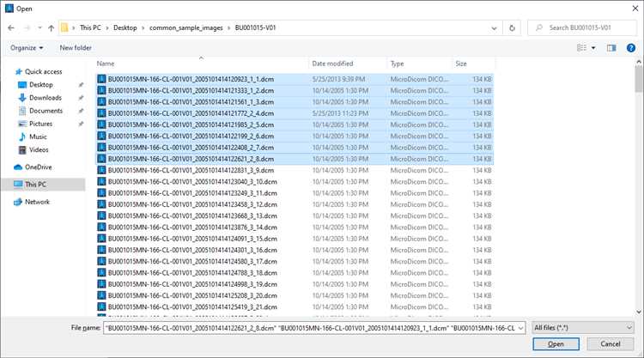Click date 5/25/2013 11:23 PM cell
This screenshot has width=644, height=358.
340,113
